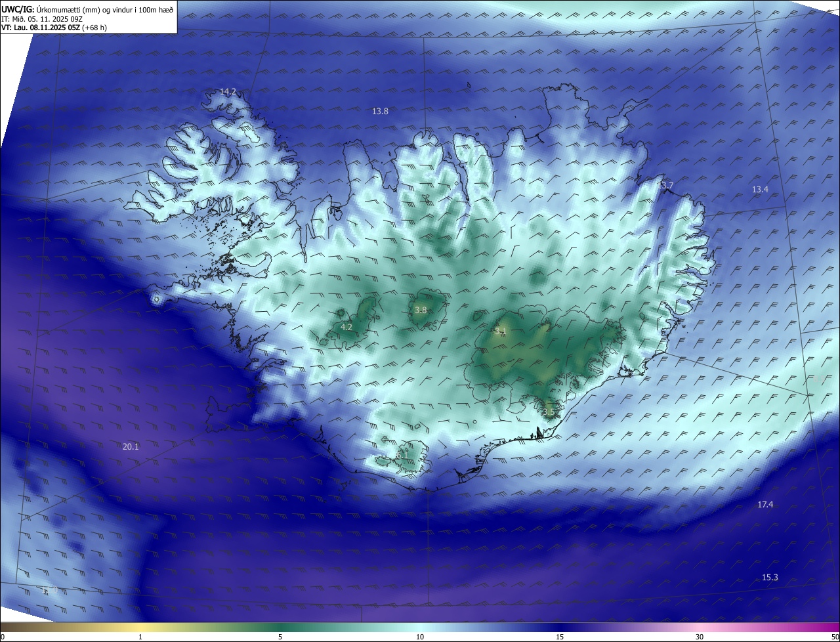Select the 4.2 value on the glacier
This screenshot has height=642, width=840.
coord(346,327)
